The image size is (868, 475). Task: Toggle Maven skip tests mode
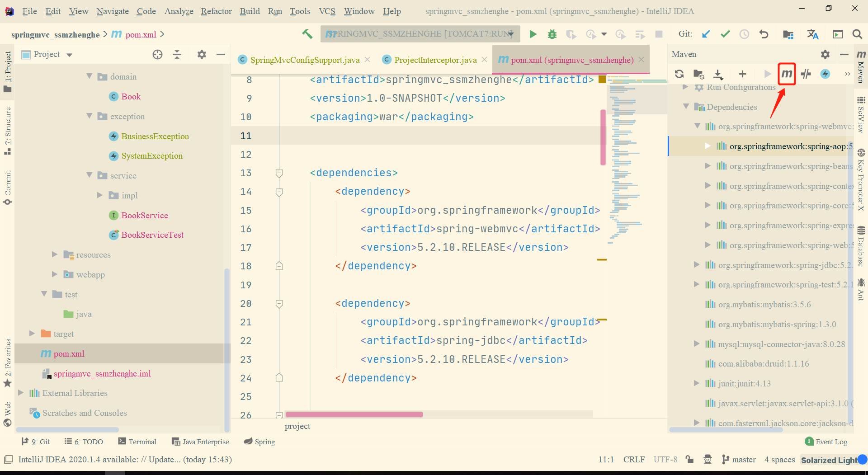point(825,74)
